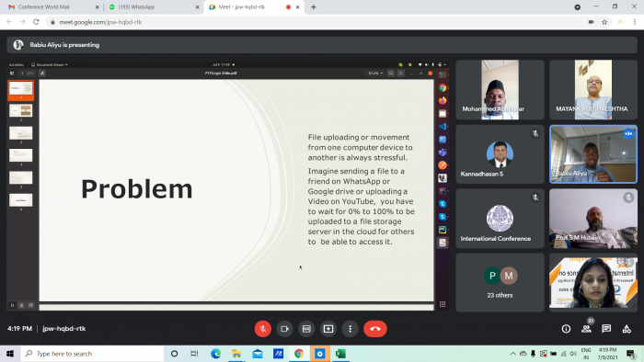Open the meeting details info icon

(x=566, y=329)
